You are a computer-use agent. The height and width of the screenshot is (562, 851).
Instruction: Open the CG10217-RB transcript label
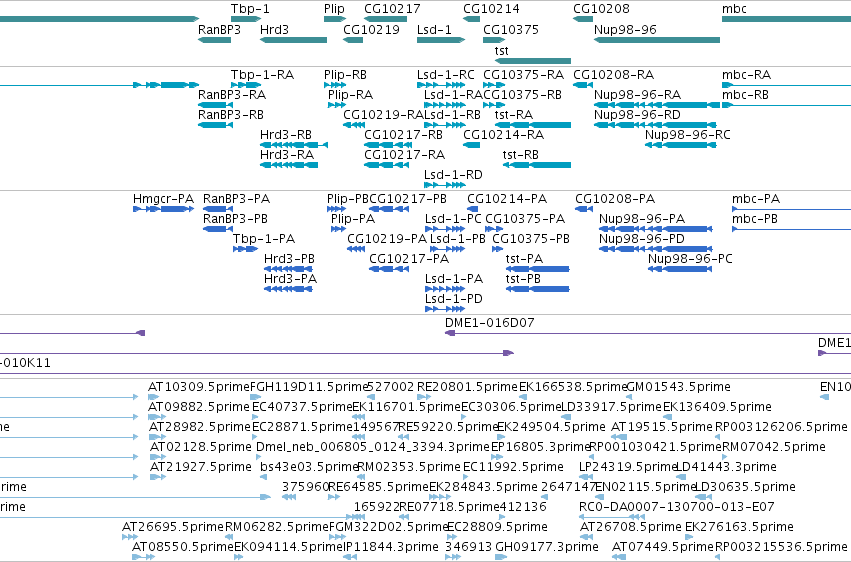click(x=403, y=135)
